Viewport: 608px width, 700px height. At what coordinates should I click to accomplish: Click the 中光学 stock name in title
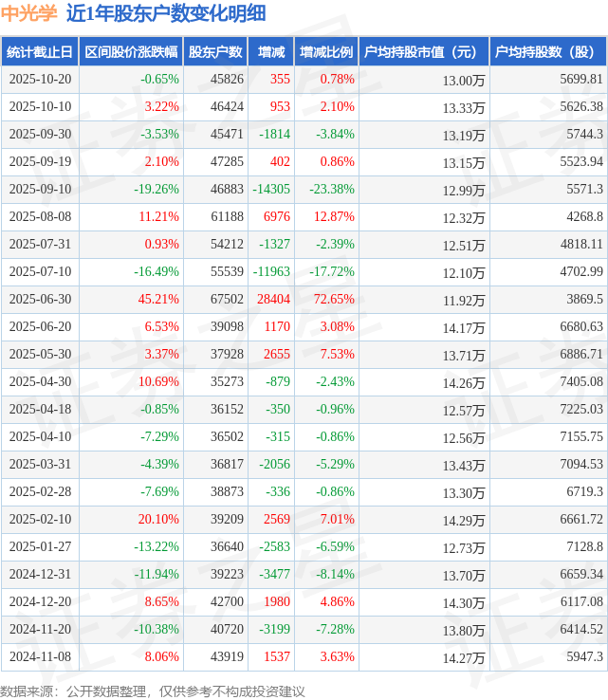[29, 13]
